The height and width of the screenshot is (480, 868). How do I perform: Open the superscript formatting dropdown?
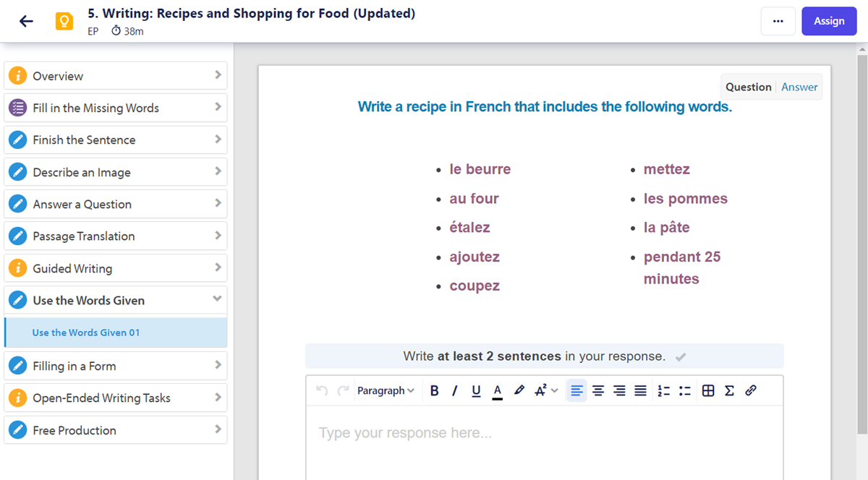(545, 390)
